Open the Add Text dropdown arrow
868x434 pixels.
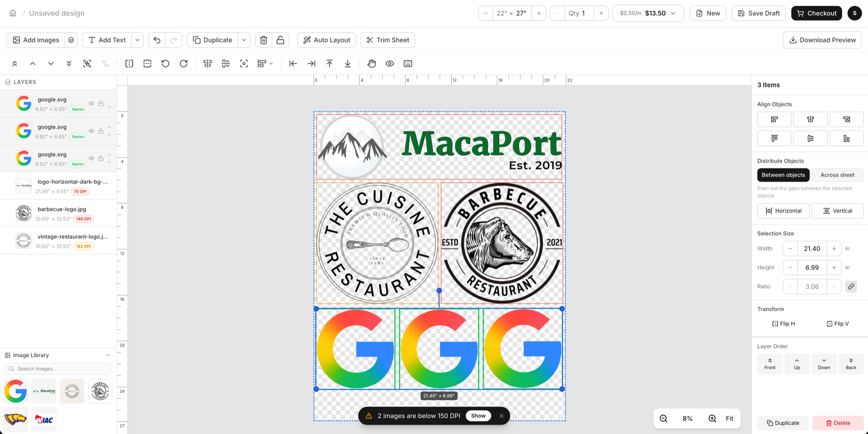(x=138, y=40)
